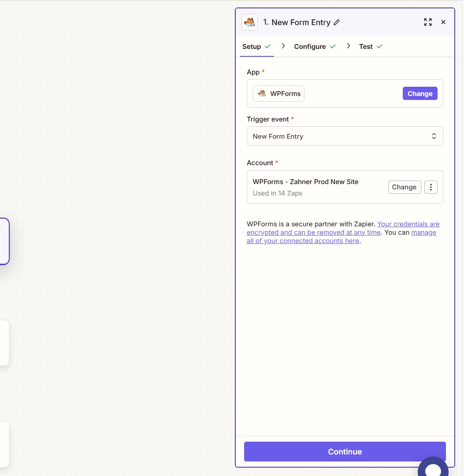Open manage all connected accounts link

[x=341, y=236]
